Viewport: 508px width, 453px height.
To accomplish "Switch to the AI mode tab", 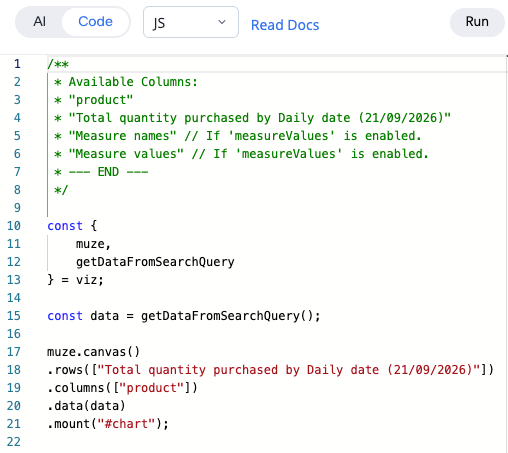I will [x=39, y=22].
